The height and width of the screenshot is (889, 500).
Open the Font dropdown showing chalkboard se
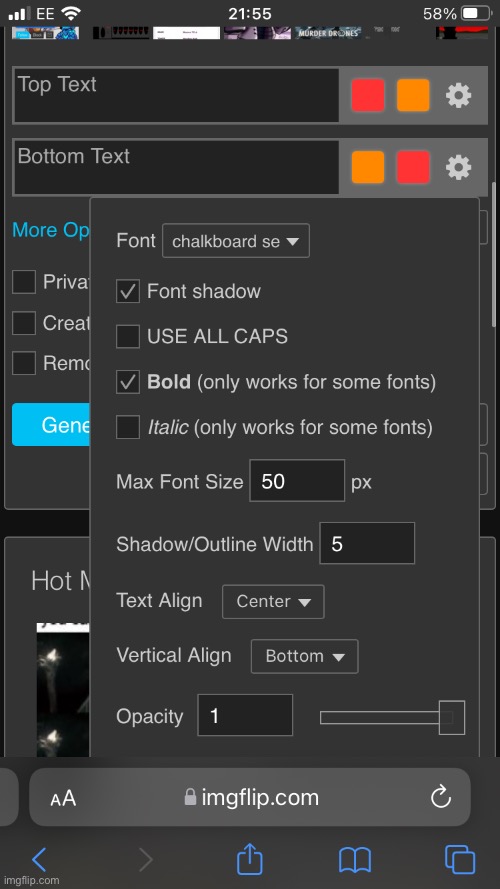tap(236, 241)
